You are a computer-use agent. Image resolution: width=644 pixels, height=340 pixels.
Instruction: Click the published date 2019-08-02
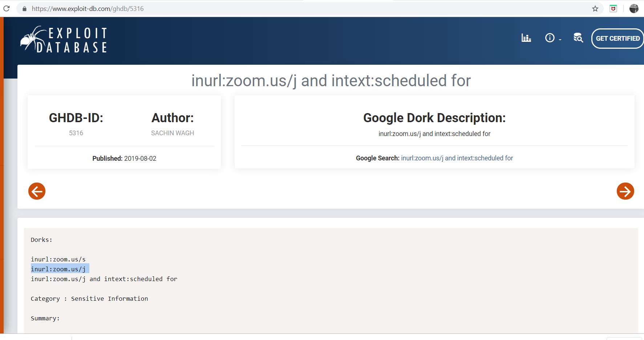[140, 159]
